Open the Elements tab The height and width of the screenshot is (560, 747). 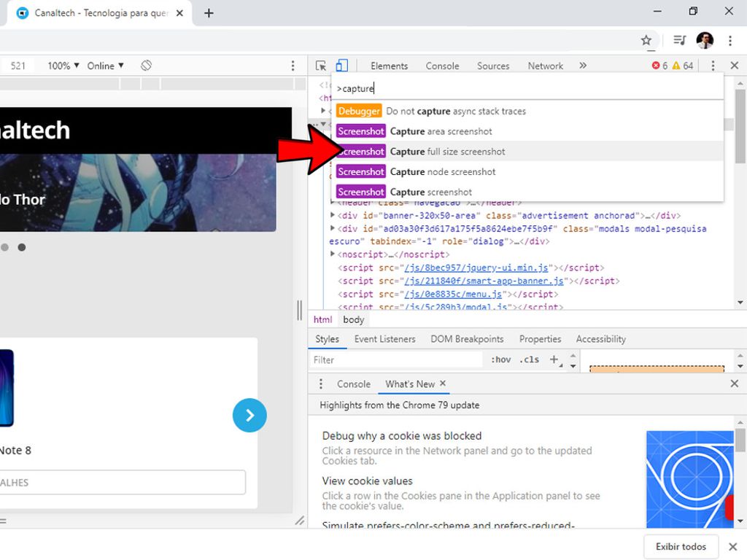pyautogui.click(x=390, y=66)
